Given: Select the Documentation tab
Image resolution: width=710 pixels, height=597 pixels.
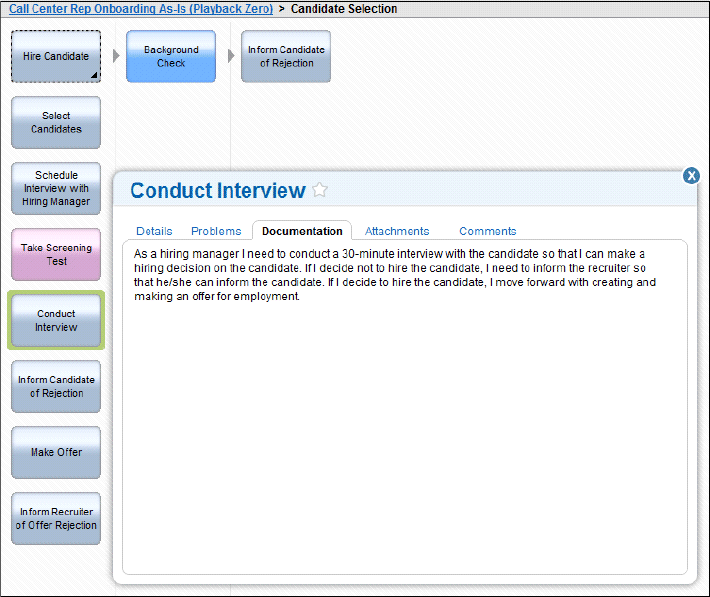Looking at the screenshot, I should 302,231.
